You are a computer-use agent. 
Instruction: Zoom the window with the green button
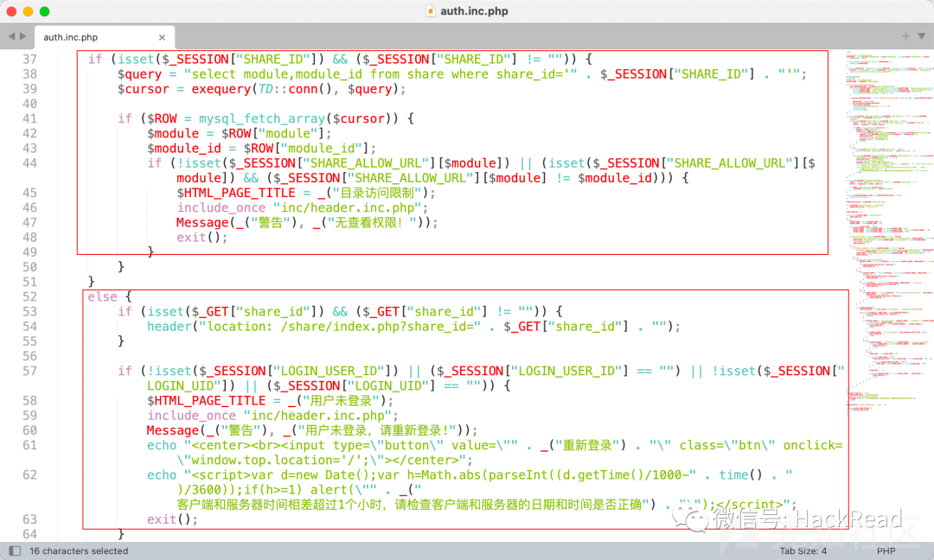(x=45, y=11)
